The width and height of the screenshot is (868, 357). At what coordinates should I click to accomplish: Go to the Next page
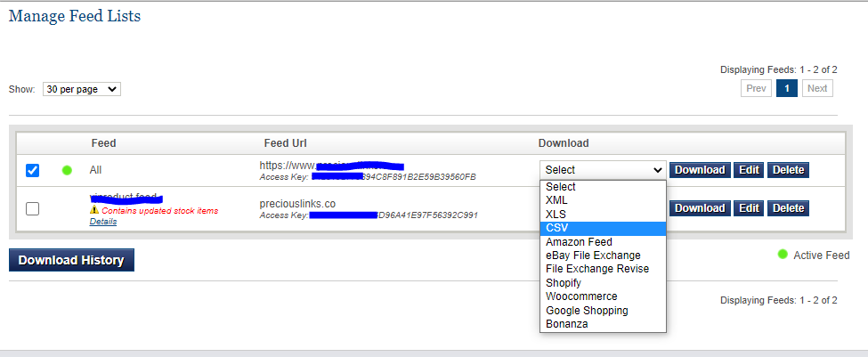click(817, 88)
